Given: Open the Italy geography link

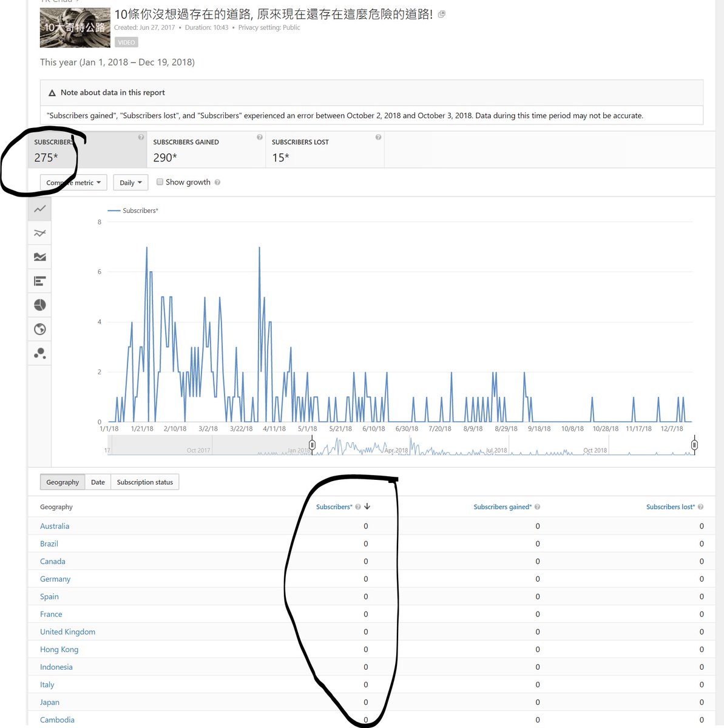Looking at the screenshot, I should click(47, 684).
